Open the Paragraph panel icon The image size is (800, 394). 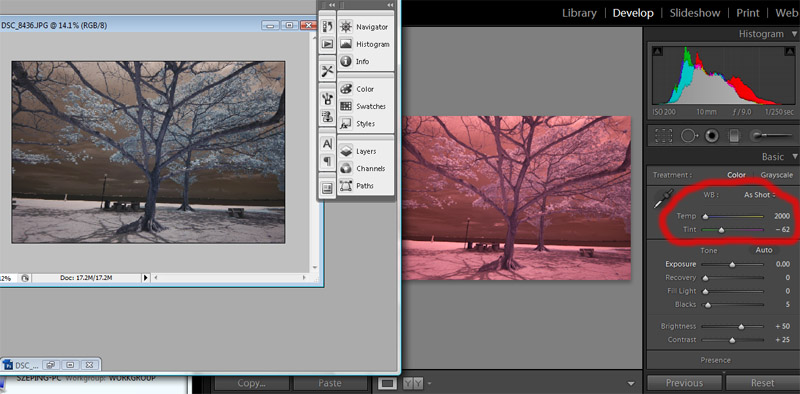coord(327,161)
